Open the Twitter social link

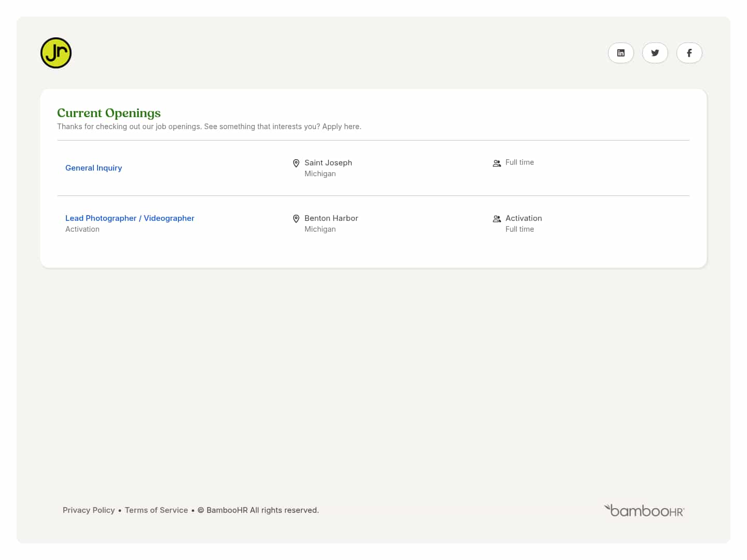tap(655, 53)
